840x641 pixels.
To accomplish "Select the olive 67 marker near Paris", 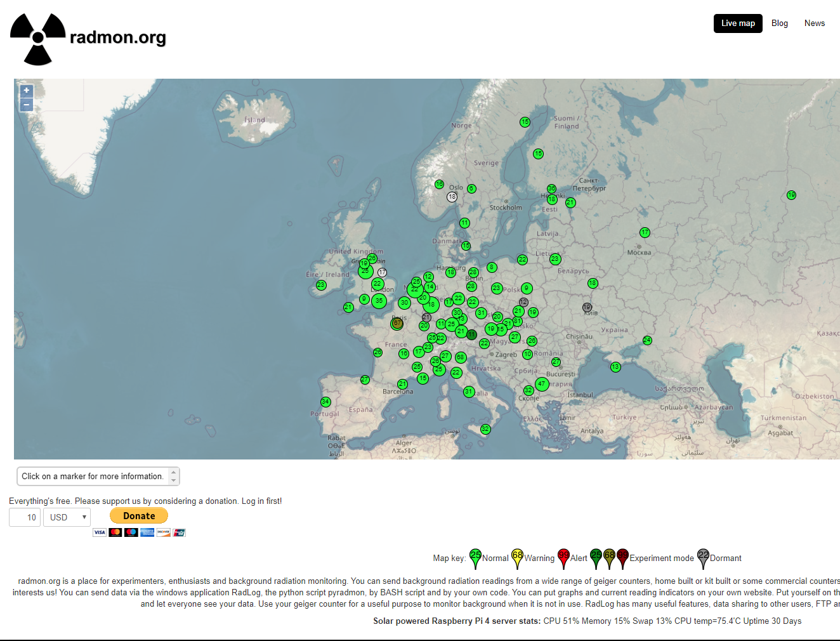I will click(397, 324).
